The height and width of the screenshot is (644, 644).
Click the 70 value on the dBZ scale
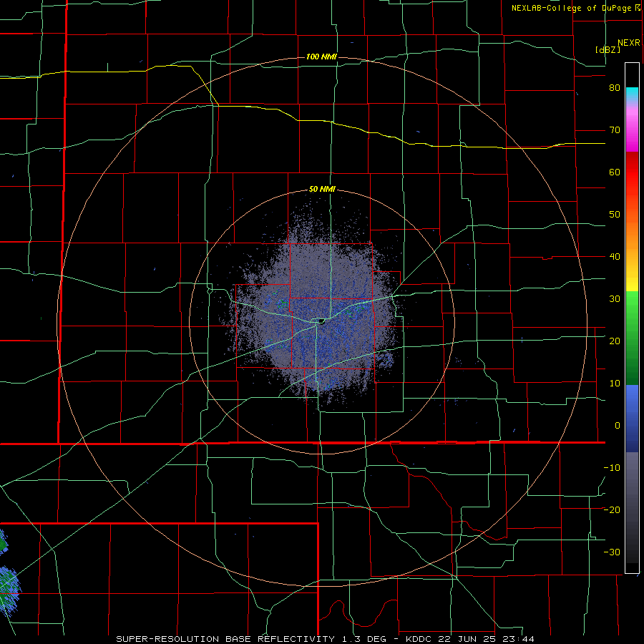point(615,130)
